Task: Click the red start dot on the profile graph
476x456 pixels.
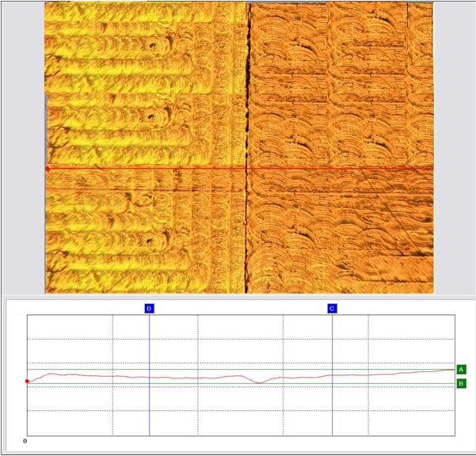Action: pyautogui.click(x=27, y=381)
